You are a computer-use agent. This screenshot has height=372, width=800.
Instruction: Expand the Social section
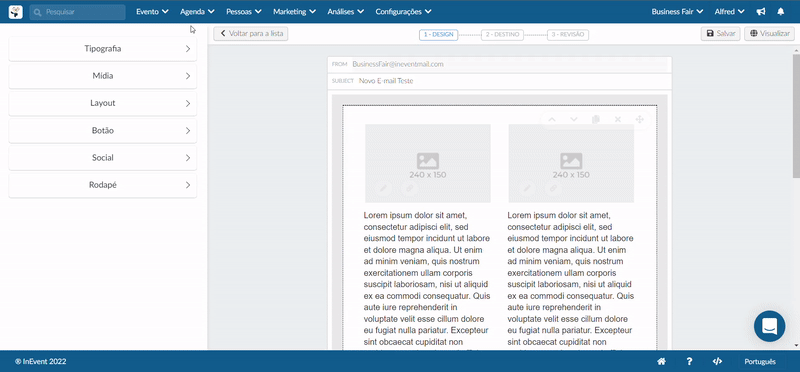pos(103,158)
